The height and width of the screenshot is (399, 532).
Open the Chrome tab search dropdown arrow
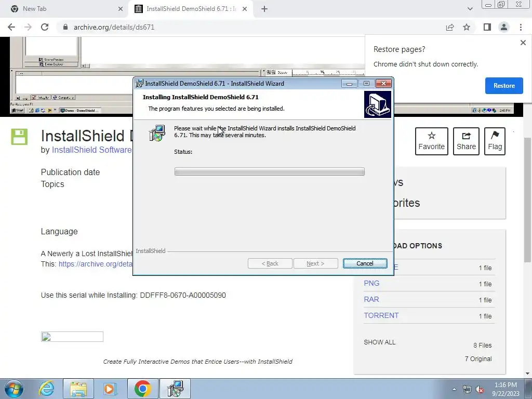coord(470,9)
